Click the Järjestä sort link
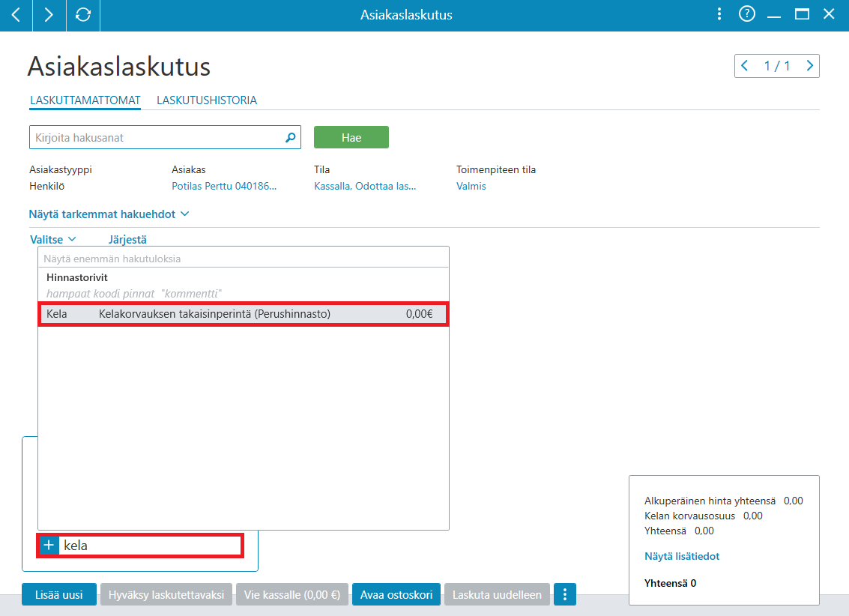This screenshot has height=616, width=849. tap(128, 239)
